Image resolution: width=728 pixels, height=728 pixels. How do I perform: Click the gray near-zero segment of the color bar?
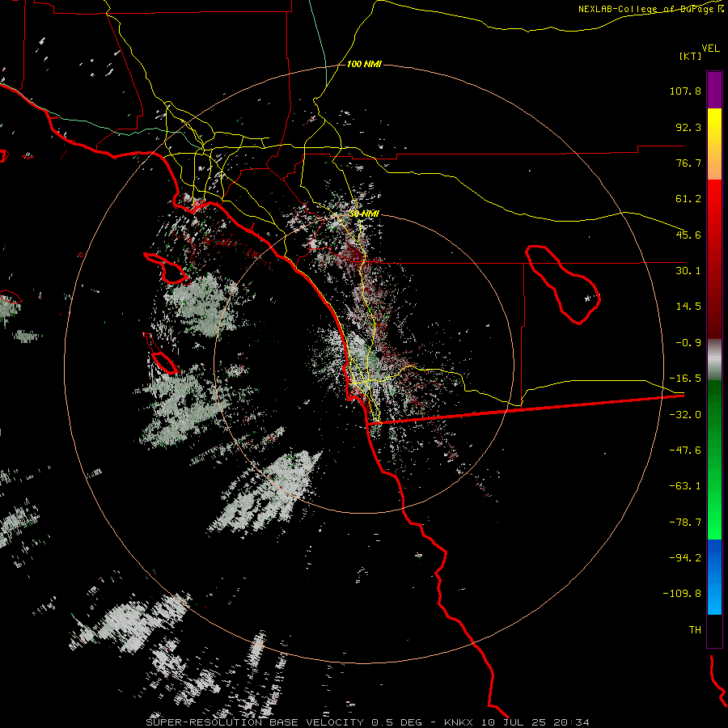714,360
